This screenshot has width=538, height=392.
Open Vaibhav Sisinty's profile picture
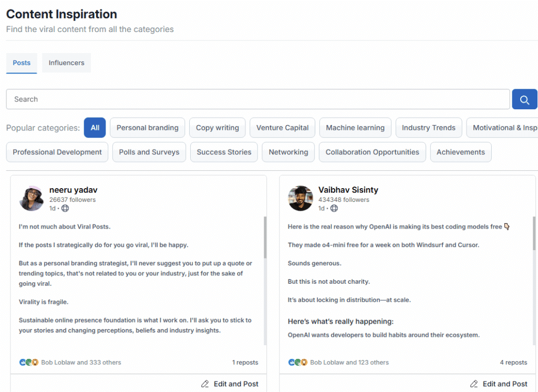tap(301, 198)
